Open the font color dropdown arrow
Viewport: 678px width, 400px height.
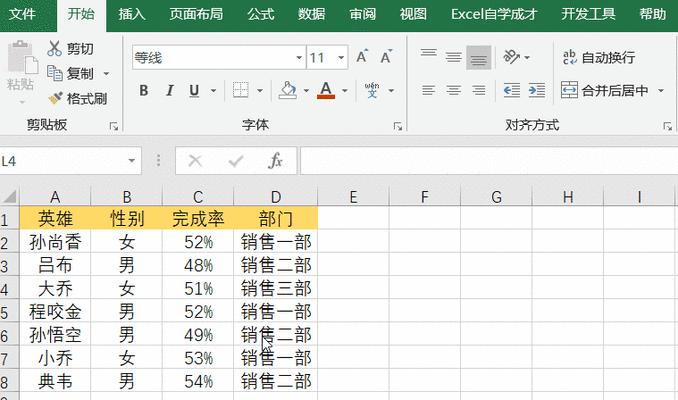tap(345, 90)
